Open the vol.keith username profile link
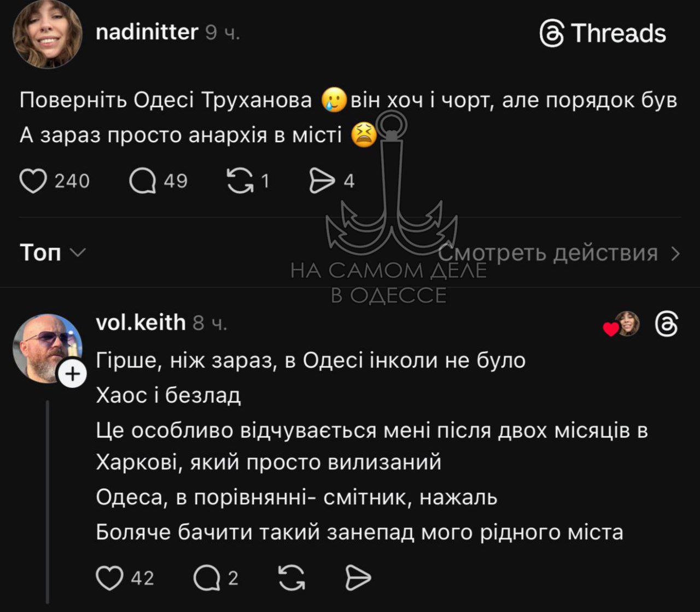The image size is (700, 612). pyautogui.click(x=141, y=323)
